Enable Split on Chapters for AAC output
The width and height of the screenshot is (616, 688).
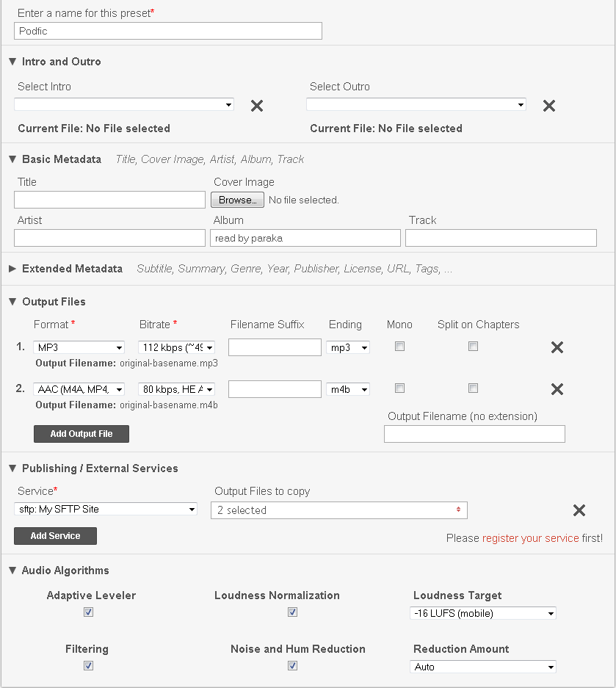click(473, 388)
